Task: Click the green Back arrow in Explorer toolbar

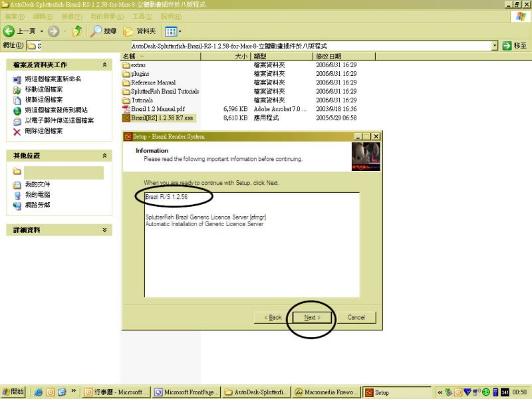Action: pos(9,31)
